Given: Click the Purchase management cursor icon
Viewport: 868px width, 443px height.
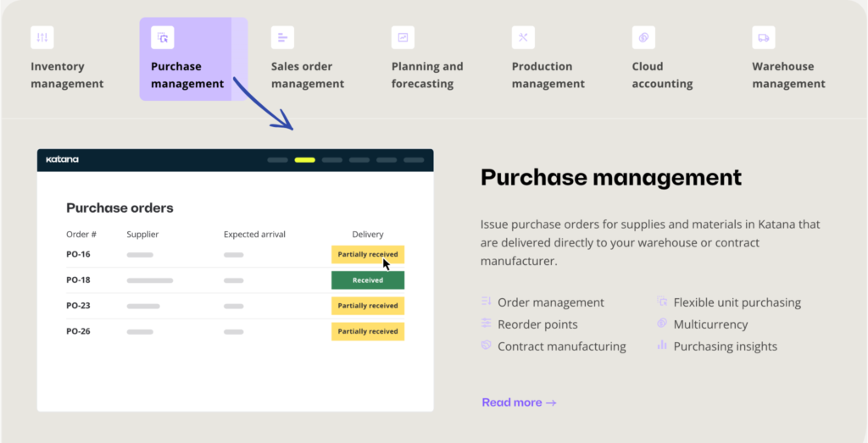Looking at the screenshot, I should point(162,37).
